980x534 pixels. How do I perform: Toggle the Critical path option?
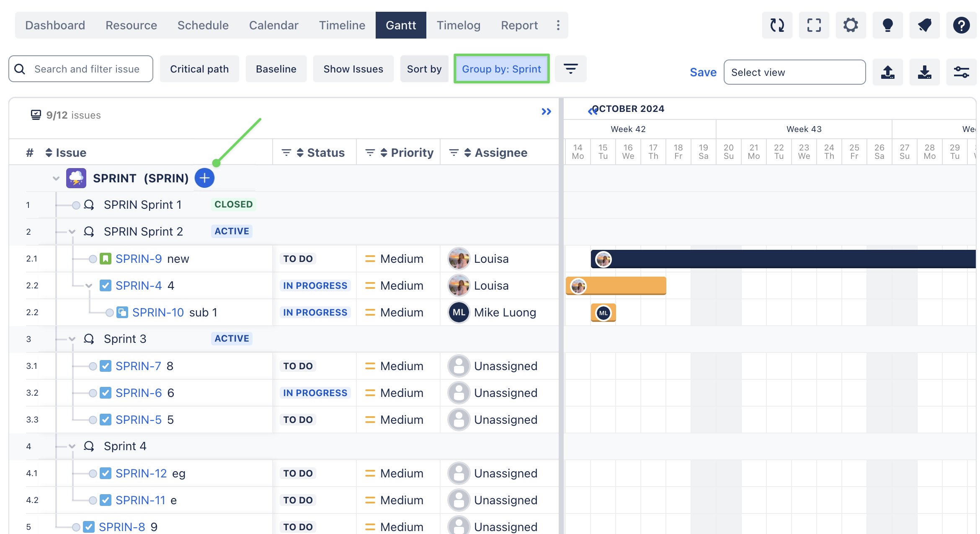199,69
